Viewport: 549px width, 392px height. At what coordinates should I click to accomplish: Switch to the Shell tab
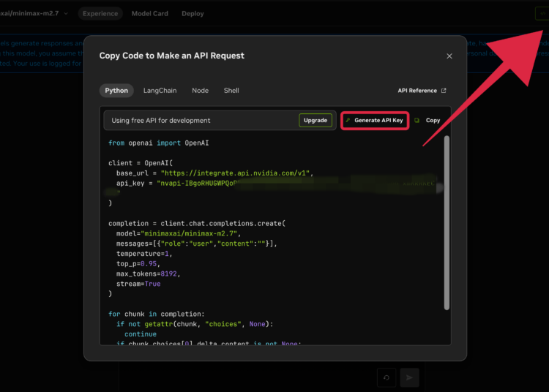[231, 91]
